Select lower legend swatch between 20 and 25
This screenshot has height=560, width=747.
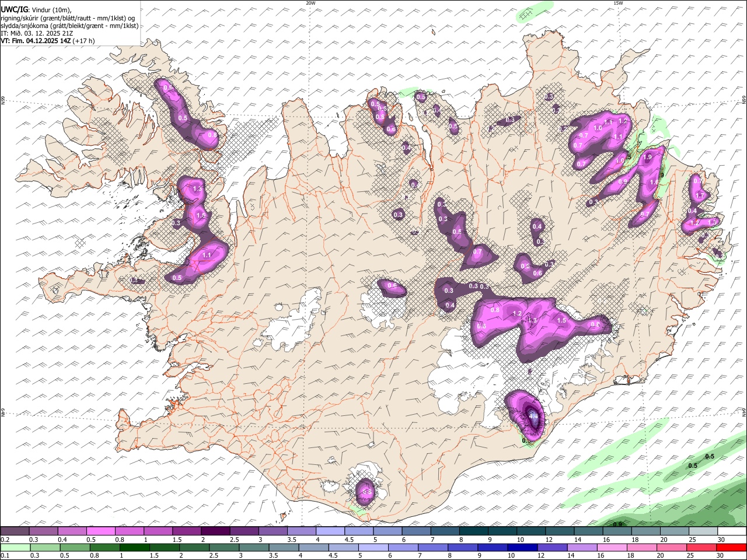[x=672, y=548]
